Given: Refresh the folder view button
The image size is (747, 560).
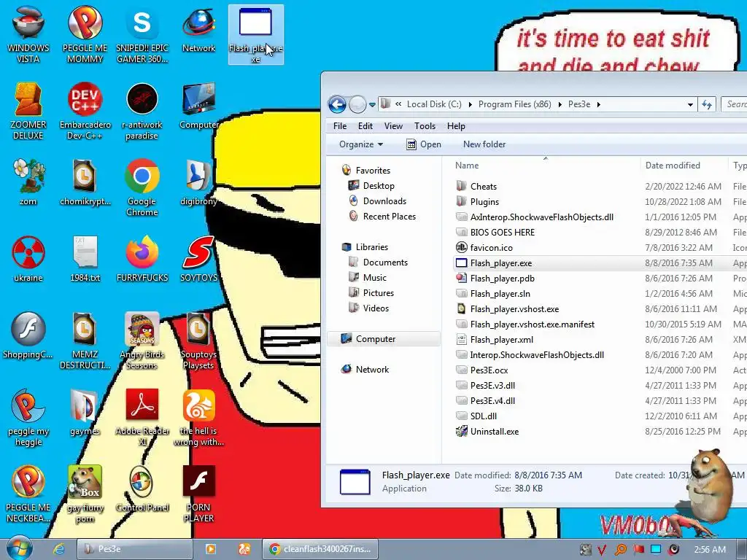Looking at the screenshot, I should [707, 105].
